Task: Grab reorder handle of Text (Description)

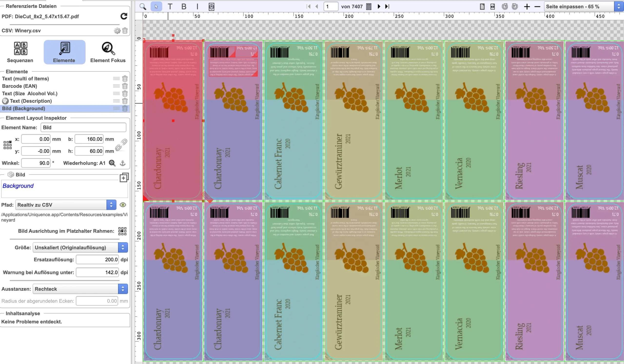Action: click(x=116, y=101)
